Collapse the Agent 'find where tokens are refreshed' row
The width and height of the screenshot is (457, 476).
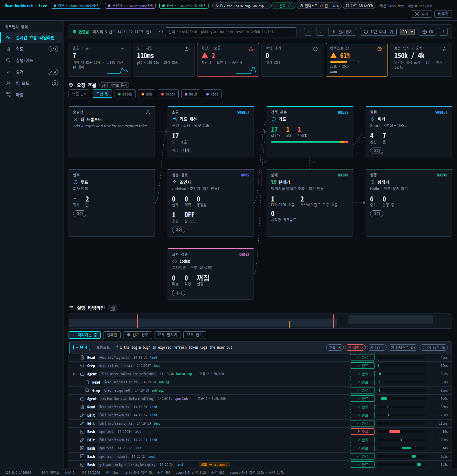click(x=74, y=374)
